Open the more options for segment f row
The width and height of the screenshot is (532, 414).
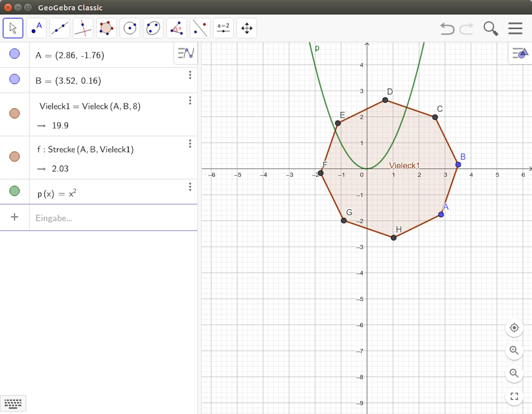point(190,144)
